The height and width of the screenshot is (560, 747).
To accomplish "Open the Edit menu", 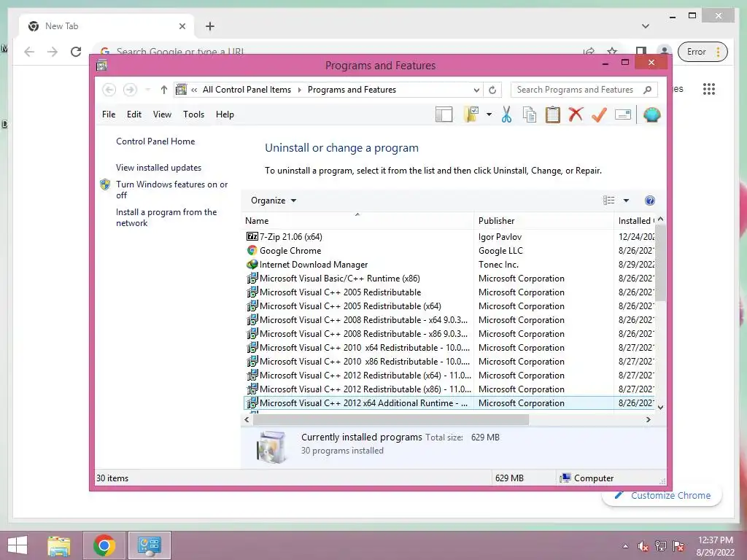I will pyautogui.click(x=134, y=114).
